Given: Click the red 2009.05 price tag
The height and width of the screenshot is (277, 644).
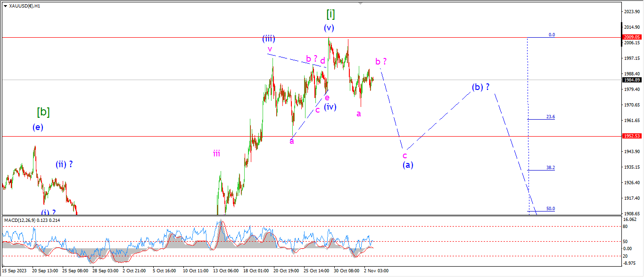Looking at the screenshot, I should (631, 37).
